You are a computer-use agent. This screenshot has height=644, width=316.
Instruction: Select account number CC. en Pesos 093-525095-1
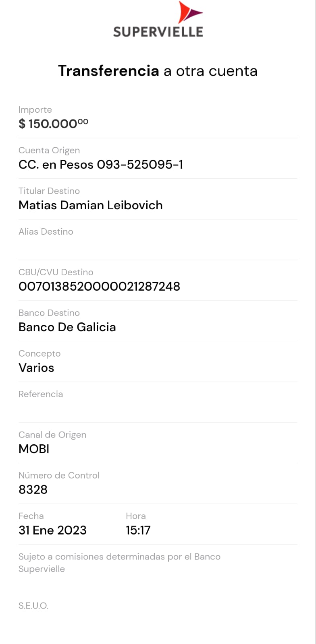(101, 165)
